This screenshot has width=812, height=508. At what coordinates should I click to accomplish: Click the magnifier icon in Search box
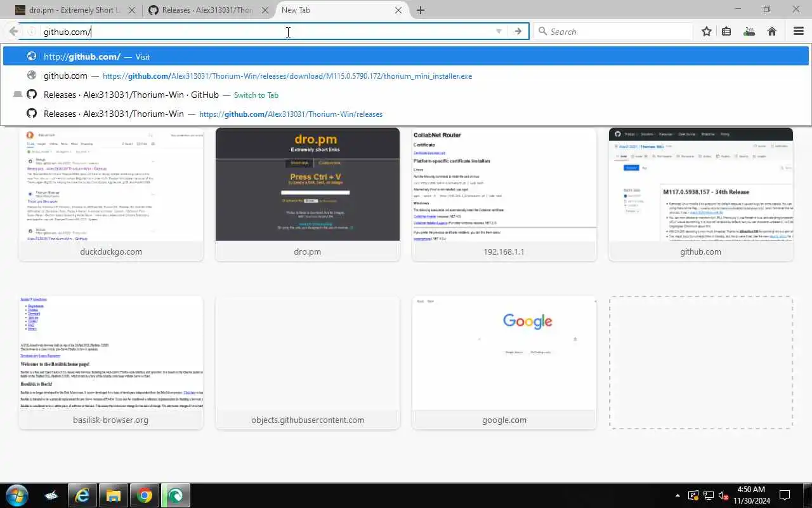[x=542, y=32]
